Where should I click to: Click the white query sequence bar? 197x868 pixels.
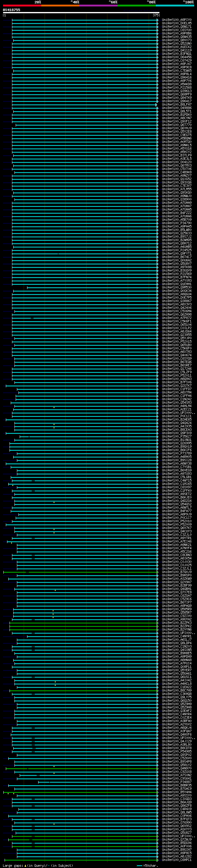[81, 13]
